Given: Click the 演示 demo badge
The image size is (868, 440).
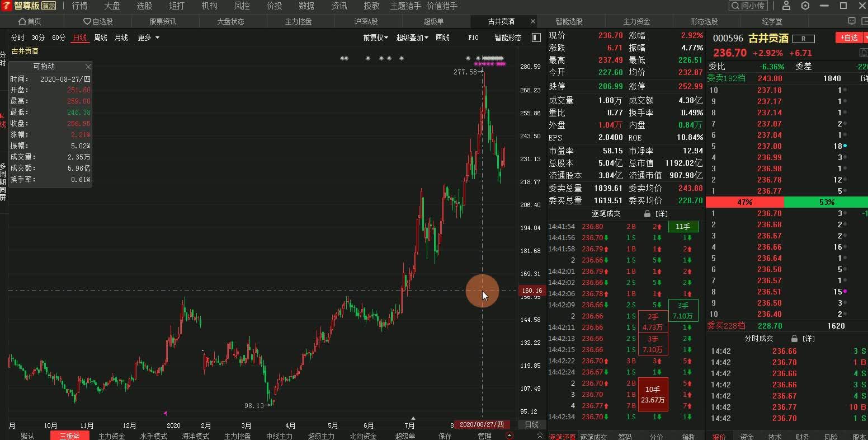Looking at the screenshot, I should [x=49, y=6].
